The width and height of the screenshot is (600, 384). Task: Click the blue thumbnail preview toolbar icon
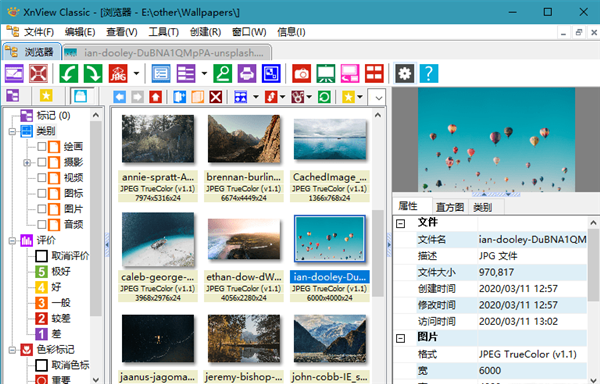271,73
